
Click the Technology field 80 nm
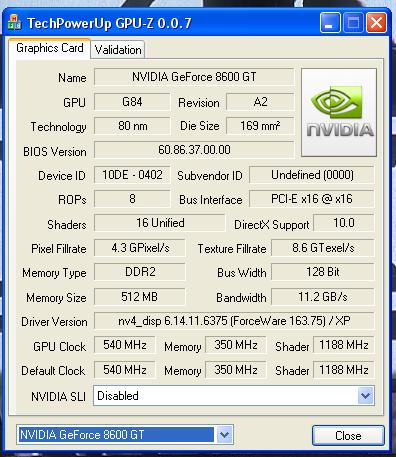pos(132,126)
